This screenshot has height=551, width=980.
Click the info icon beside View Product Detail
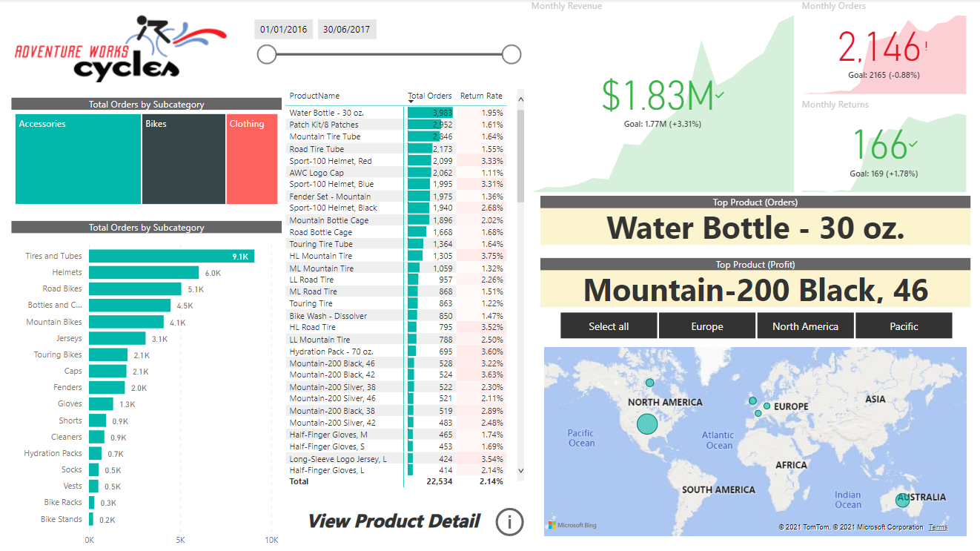[x=509, y=521]
